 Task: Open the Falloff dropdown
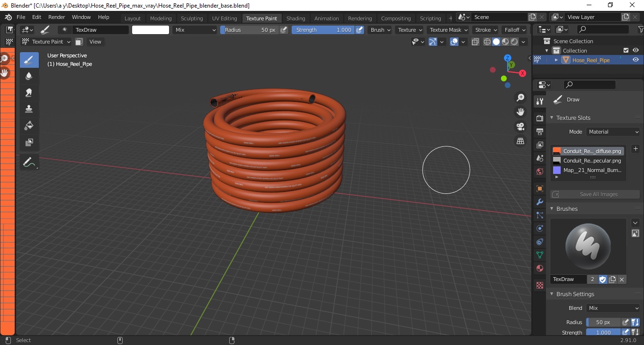515,30
